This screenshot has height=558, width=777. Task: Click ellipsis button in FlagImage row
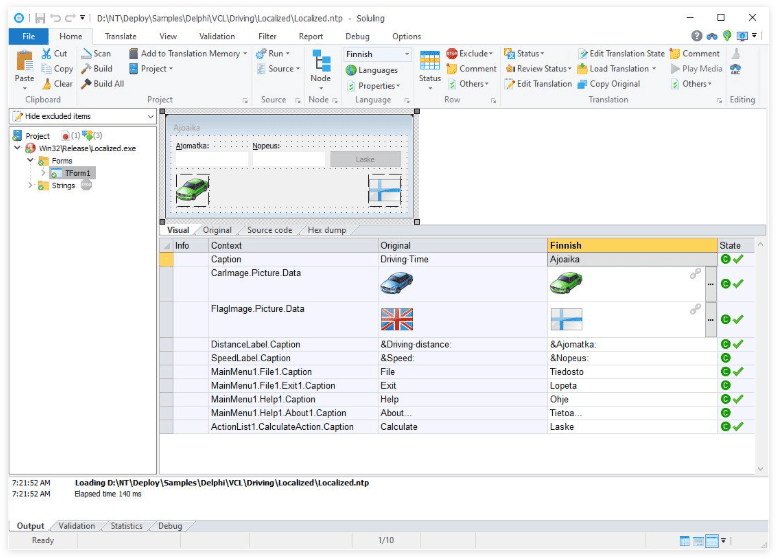tap(711, 320)
